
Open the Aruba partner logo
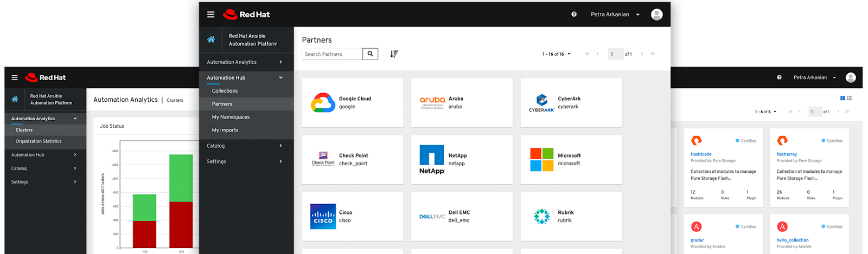[432, 103]
